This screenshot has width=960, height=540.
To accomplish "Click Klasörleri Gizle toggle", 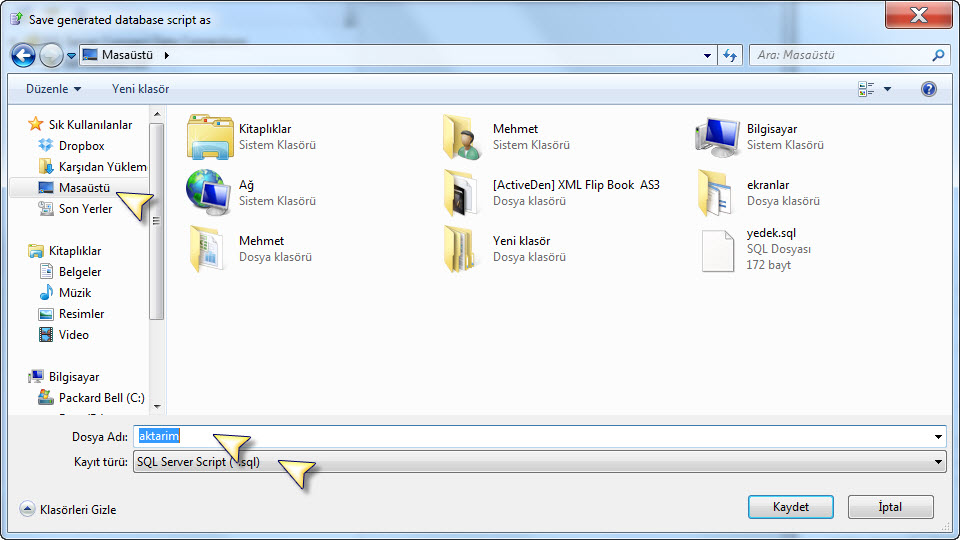I will click(x=67, y=509).
